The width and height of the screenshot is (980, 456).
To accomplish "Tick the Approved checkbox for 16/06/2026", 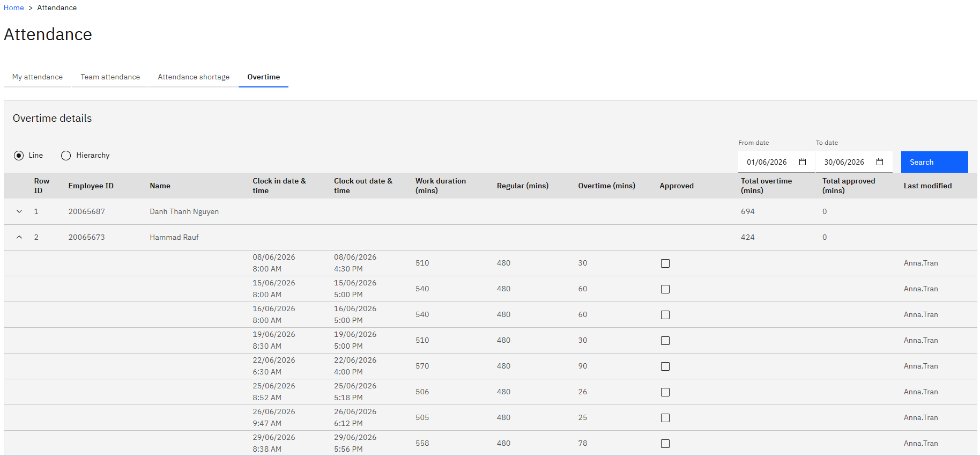I will click(665, 315).
